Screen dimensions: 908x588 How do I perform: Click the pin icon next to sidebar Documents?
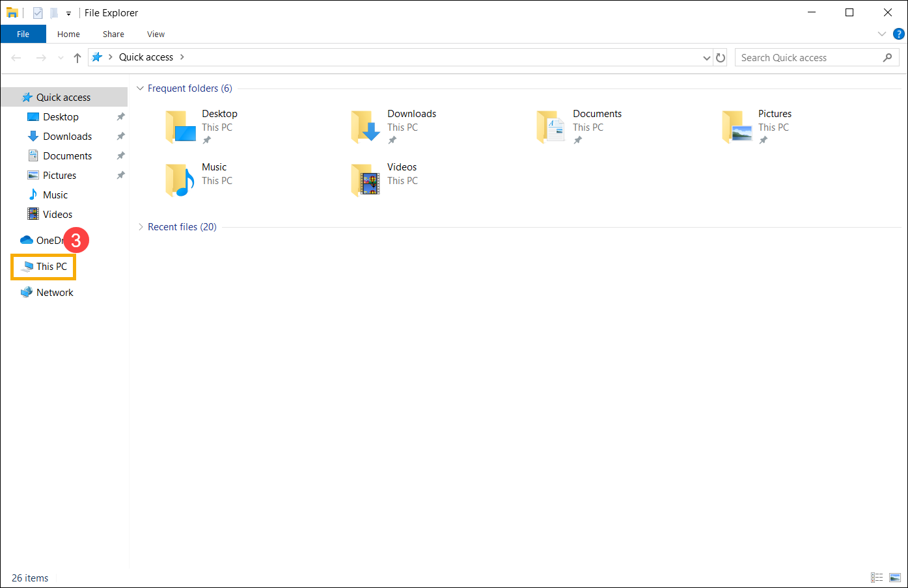point(120,156)
